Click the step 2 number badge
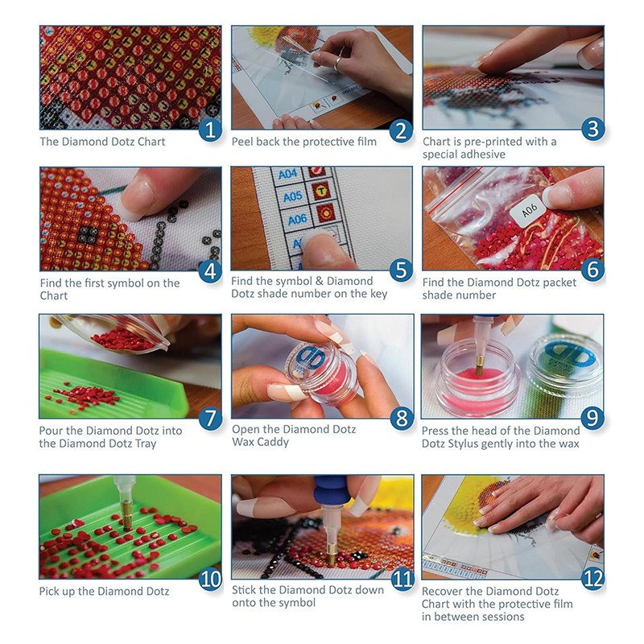The height and width of the screenshot is (644, 644). tap(401, 130)
